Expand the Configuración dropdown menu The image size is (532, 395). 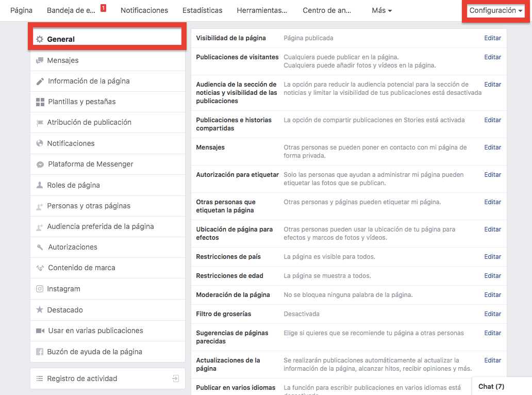point(495,10)
